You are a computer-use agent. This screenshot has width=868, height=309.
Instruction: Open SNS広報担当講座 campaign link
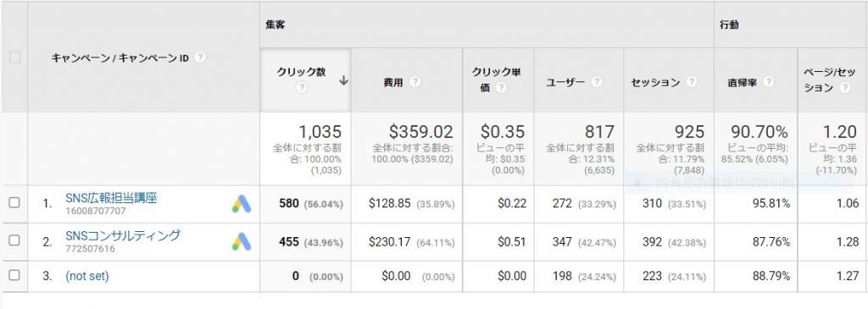(111, 198)
